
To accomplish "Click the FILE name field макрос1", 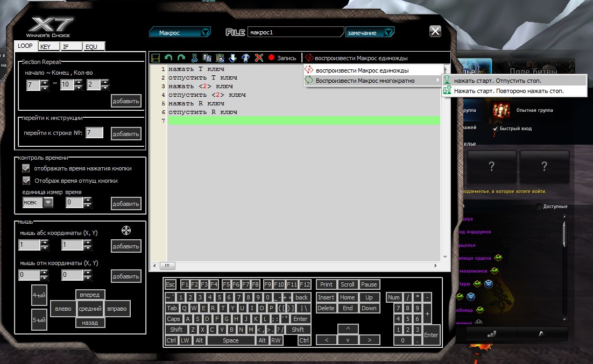I will coord(295,33).
